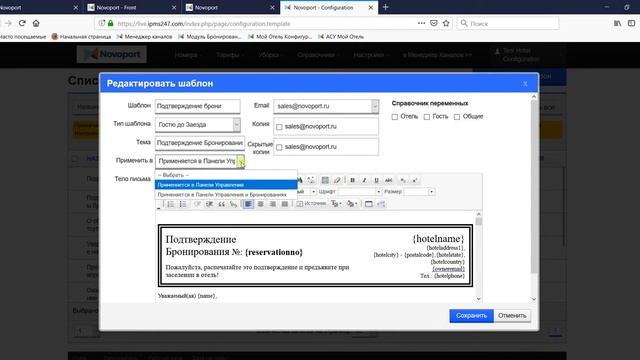
Task: Select Применяется в Панели Управления и Бронированиях
Action: tap(226, 195)
